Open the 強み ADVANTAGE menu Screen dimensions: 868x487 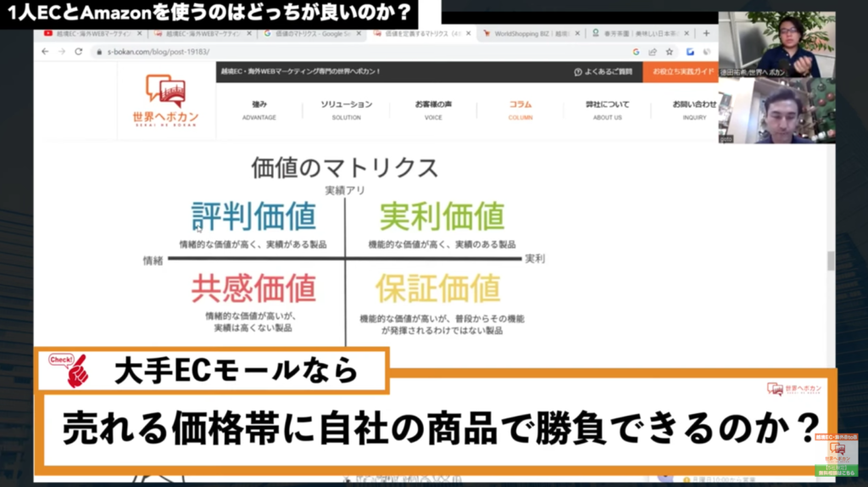coord(259,109)
